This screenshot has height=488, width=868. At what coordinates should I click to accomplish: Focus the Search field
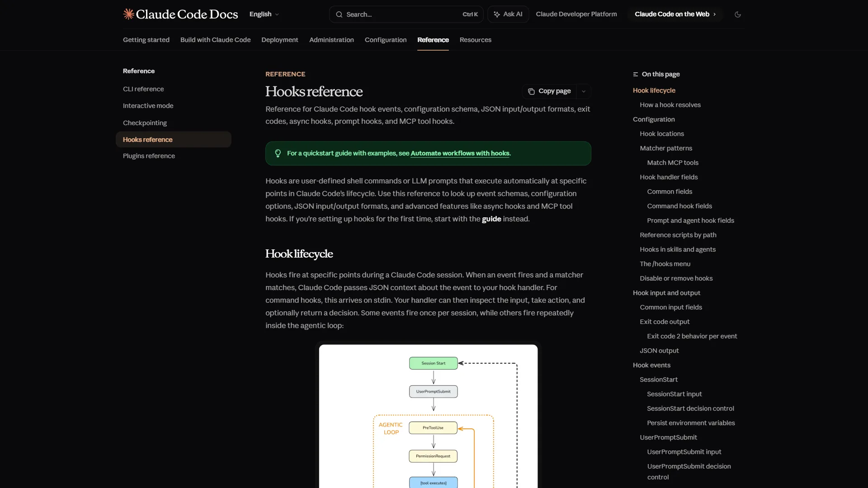406,14
